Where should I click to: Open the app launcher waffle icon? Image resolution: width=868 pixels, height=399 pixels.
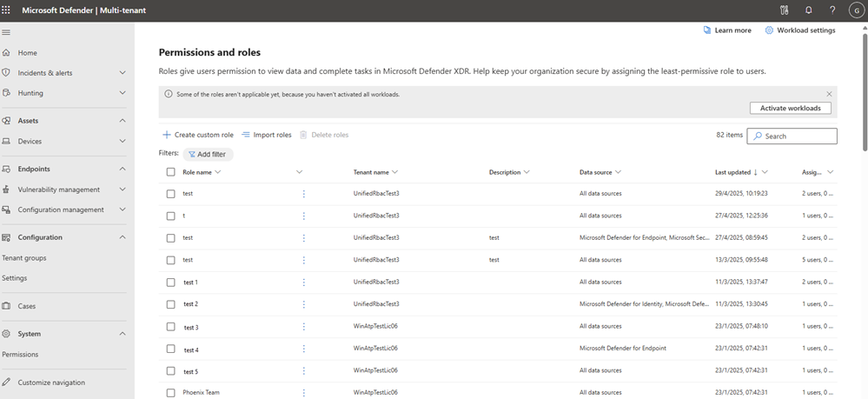click(7, 10)
